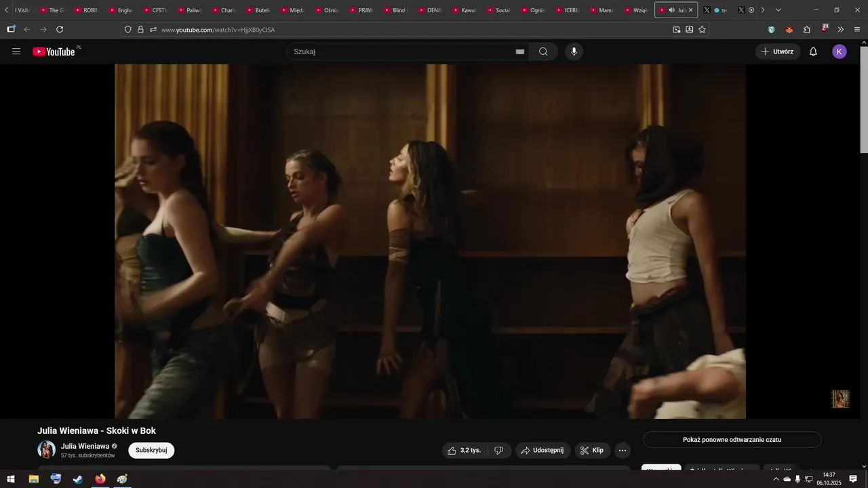Screen dimensions: 868x488
Task: Click the Utwórz create button
Action: tap(777, 52)
